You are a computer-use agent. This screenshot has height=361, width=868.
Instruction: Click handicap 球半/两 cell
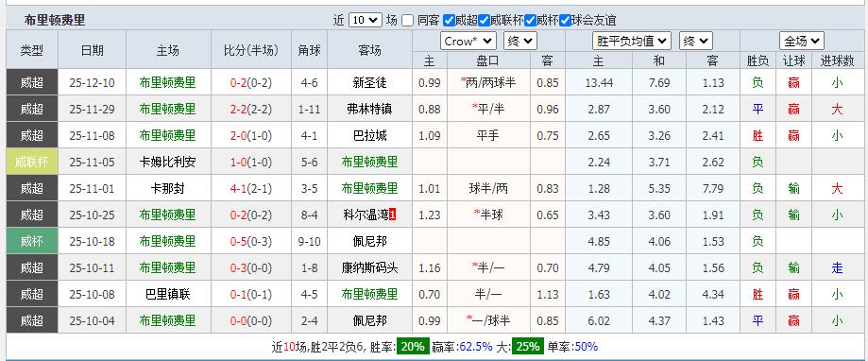point(487,189)
